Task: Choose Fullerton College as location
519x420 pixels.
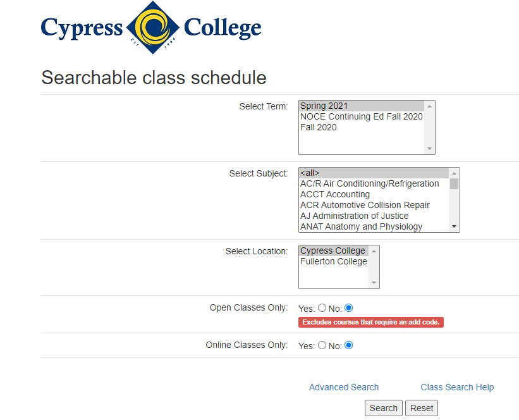Action: (333, 261)
